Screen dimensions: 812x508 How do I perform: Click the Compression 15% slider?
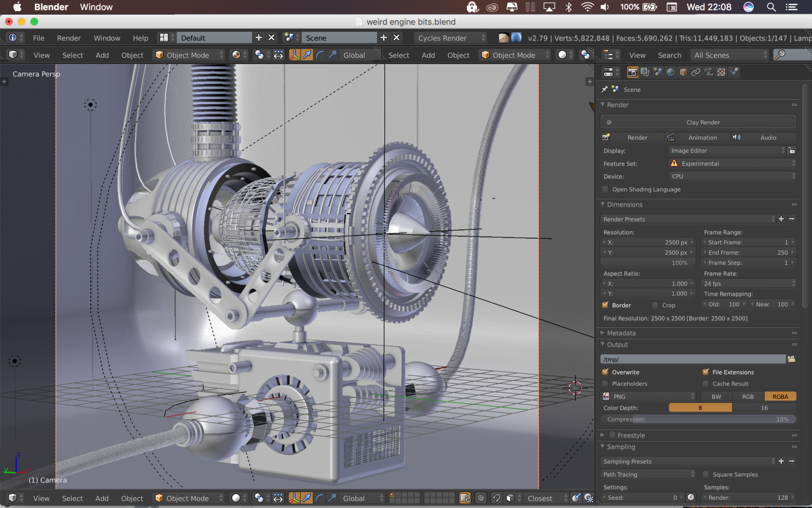pos(698,419)
